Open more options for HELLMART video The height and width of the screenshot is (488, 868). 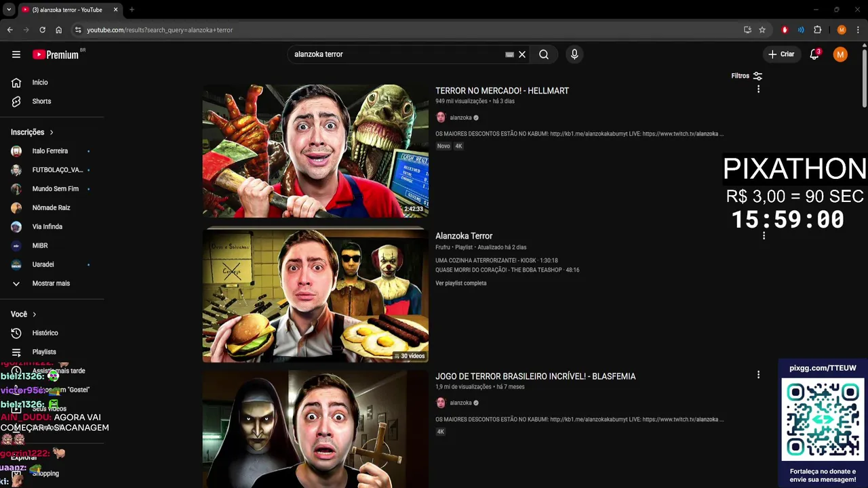[x=758, y=89]
